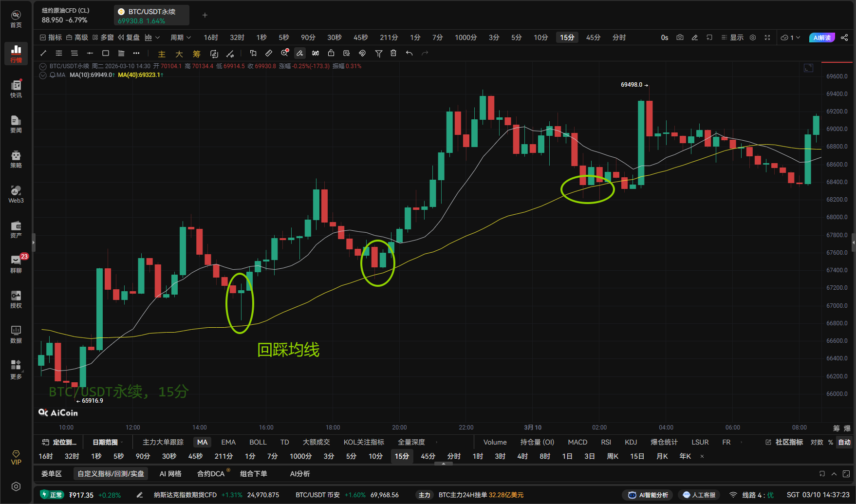Open the settings gear in left sidebar
Viewport: 856px width, 504px height.
coord(16,486)
